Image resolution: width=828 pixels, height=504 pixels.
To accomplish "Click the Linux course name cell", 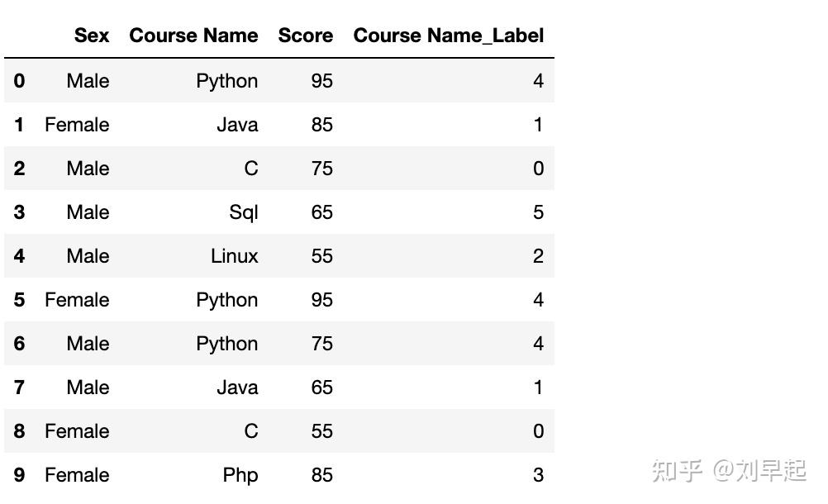I will point(234,256).
